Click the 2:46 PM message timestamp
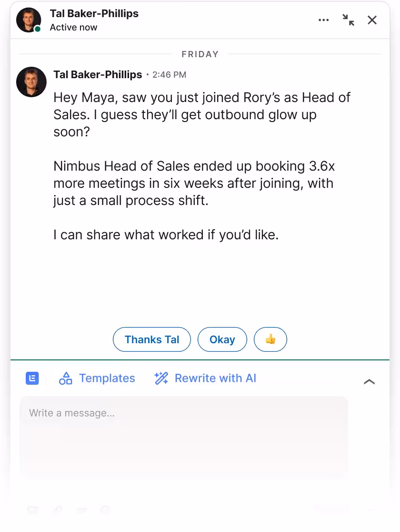 (x=169, y=75)
